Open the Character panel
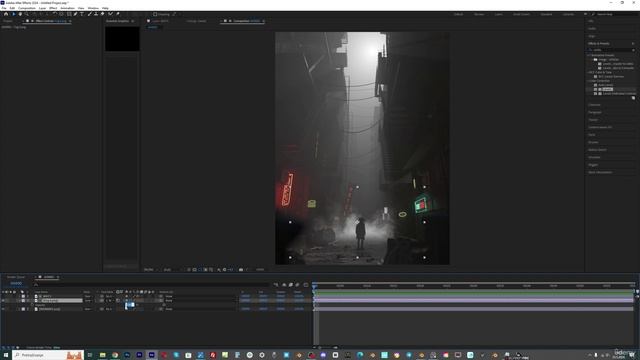 (594, 105)
